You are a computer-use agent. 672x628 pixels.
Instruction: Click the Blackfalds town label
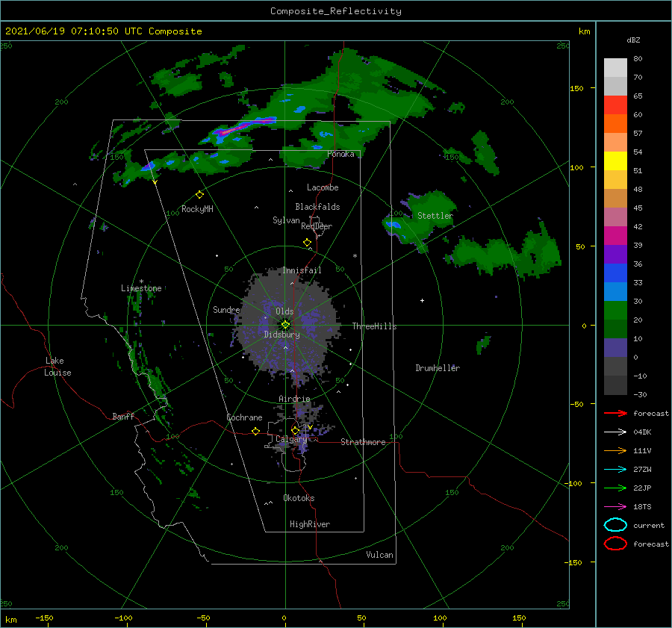317,207
